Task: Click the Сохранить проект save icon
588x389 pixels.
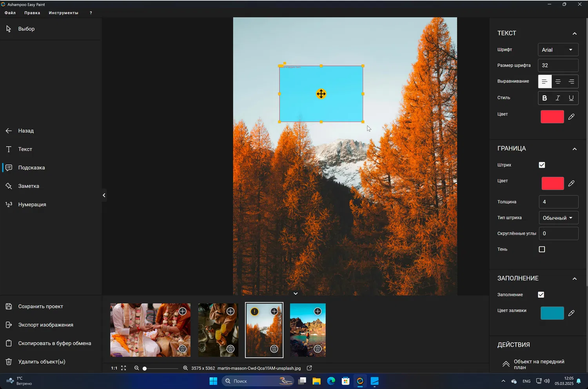Action: pyautogui.click(x=9, y=306)
